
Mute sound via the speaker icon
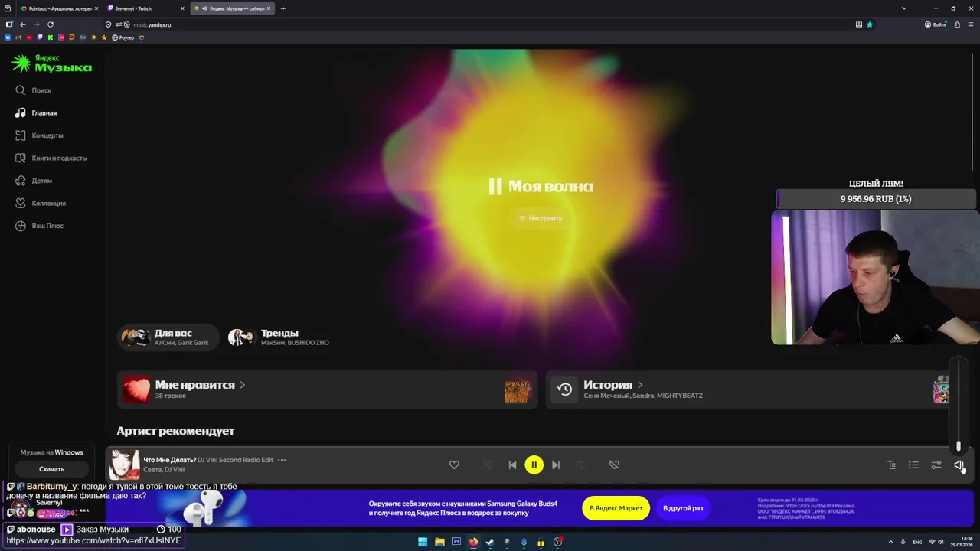click(x=958, y=465)
